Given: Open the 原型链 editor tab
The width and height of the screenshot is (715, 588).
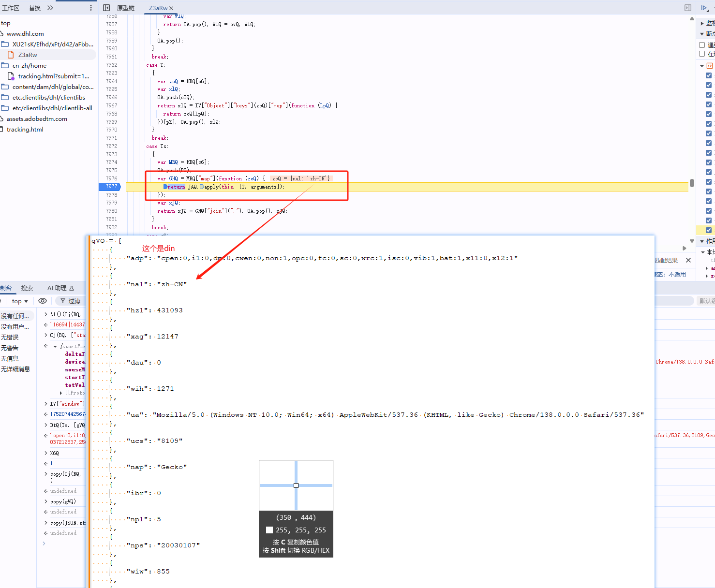Looking at the screenshot, I should [x=126, y=8].
